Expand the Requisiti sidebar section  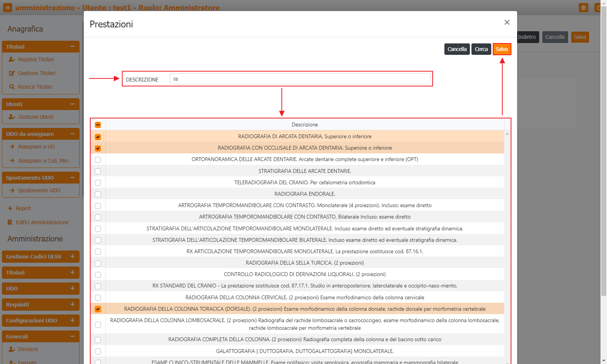tap(72, 305)
